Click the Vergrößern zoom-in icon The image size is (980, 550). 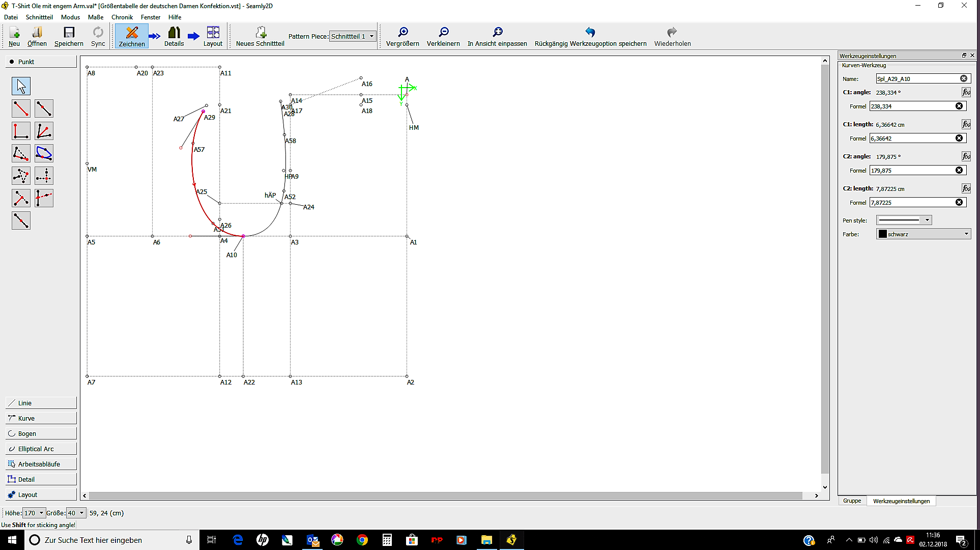[402, 33]
